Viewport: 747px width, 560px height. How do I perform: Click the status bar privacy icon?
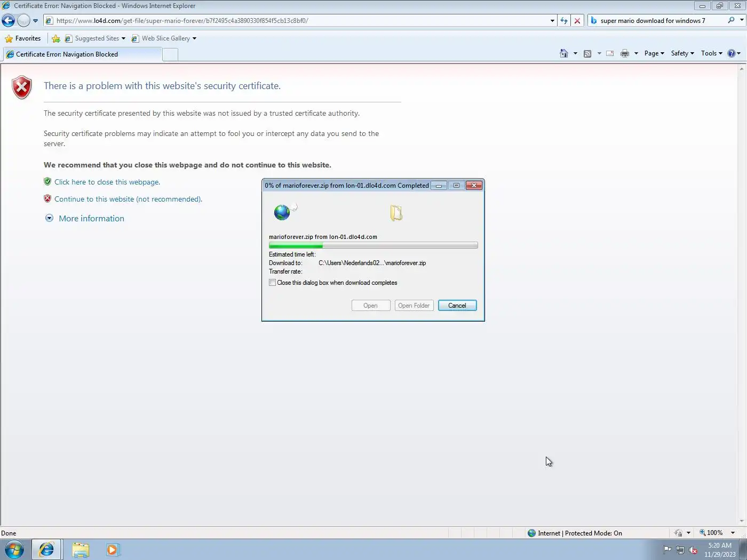[678, 533]
